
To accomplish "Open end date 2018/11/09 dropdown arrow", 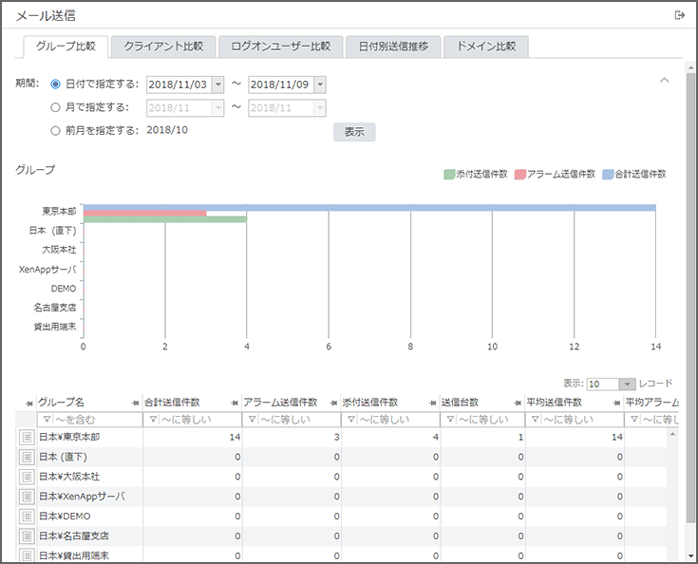I will 320,85.
